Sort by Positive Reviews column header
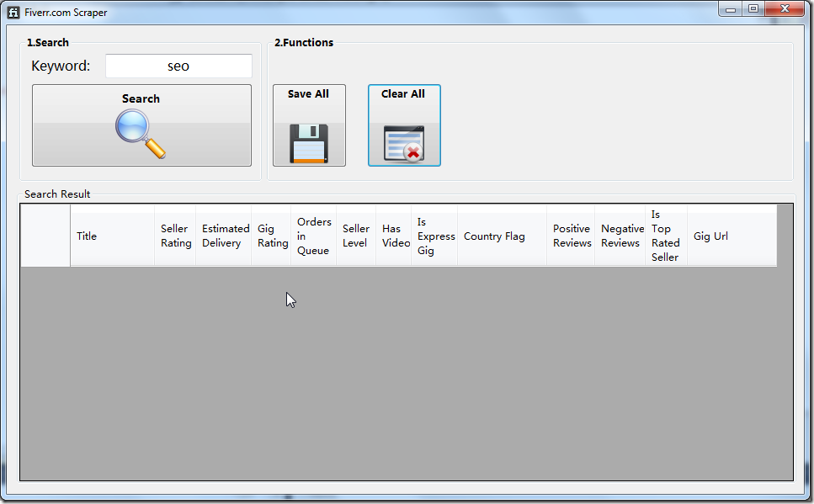Screen dimensions: 814x504 (571, 236)
